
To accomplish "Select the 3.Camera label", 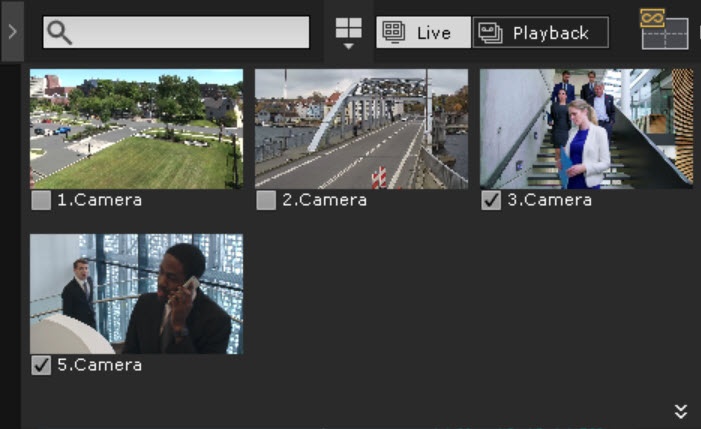I will pyautogui.click(x=549, y=200).
